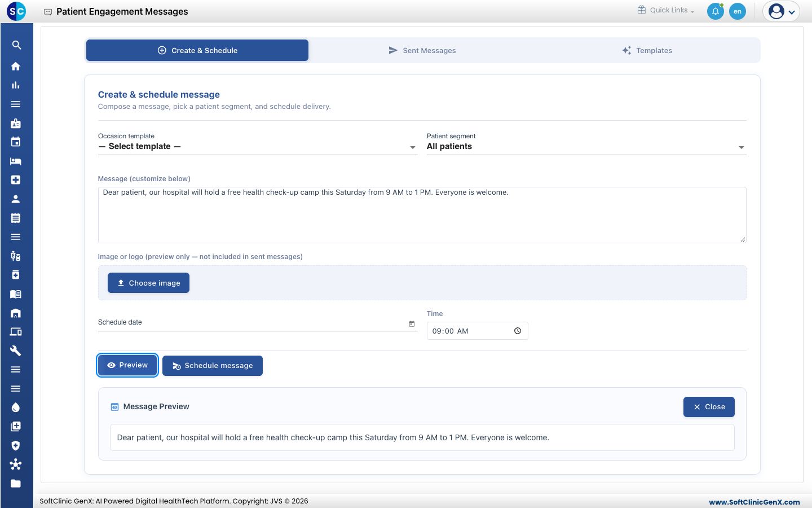Click the medical cross box sidebar icon
812x508 pixels.
click(x=16, y=180)
